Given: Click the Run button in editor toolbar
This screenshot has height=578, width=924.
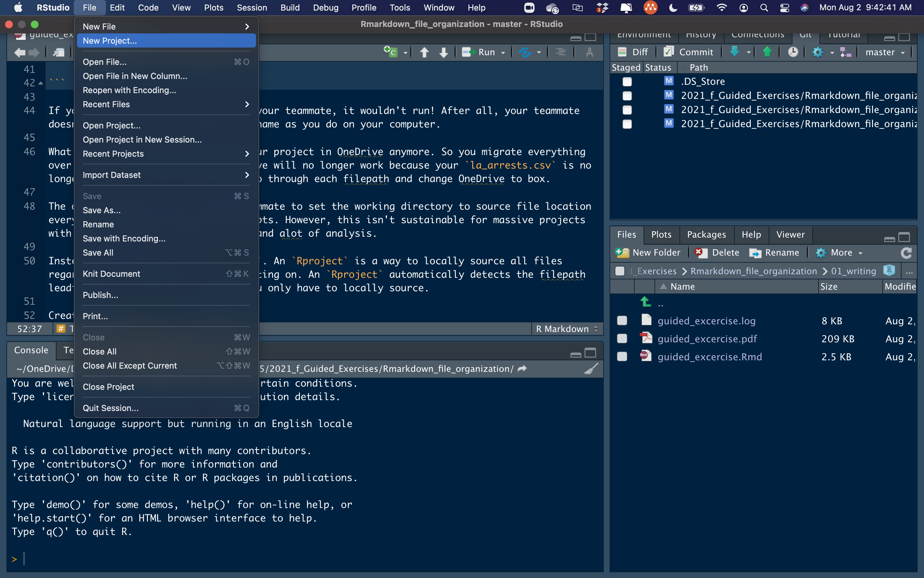Looking at the screenshot, I should click(x=478, y=52).
